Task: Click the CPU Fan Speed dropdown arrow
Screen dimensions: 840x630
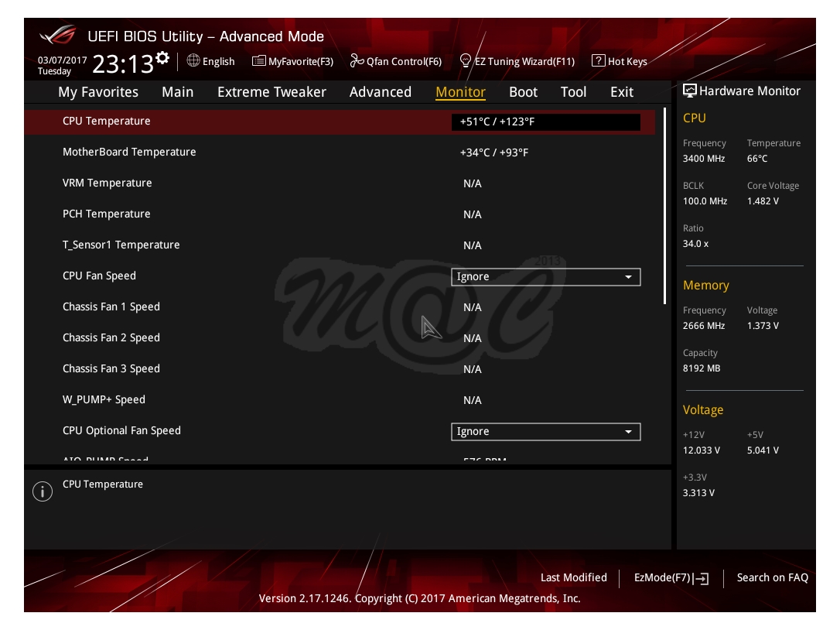Action: 628,277
